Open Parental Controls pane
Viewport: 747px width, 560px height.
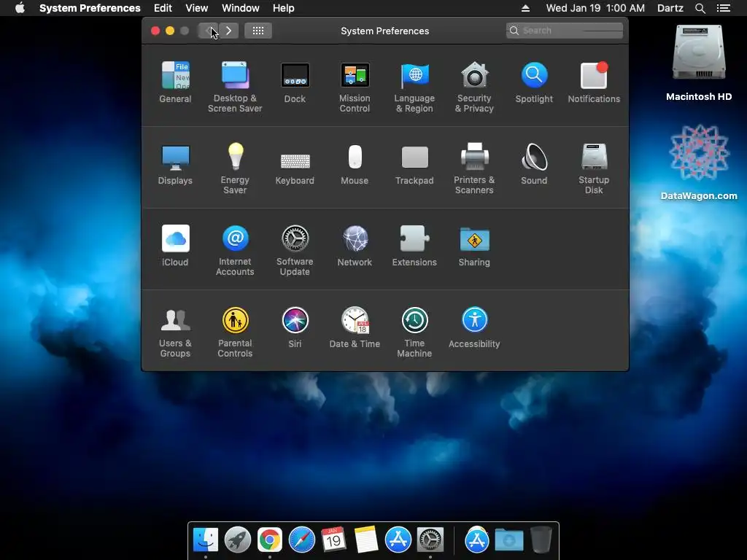click(x=235, y=332)
